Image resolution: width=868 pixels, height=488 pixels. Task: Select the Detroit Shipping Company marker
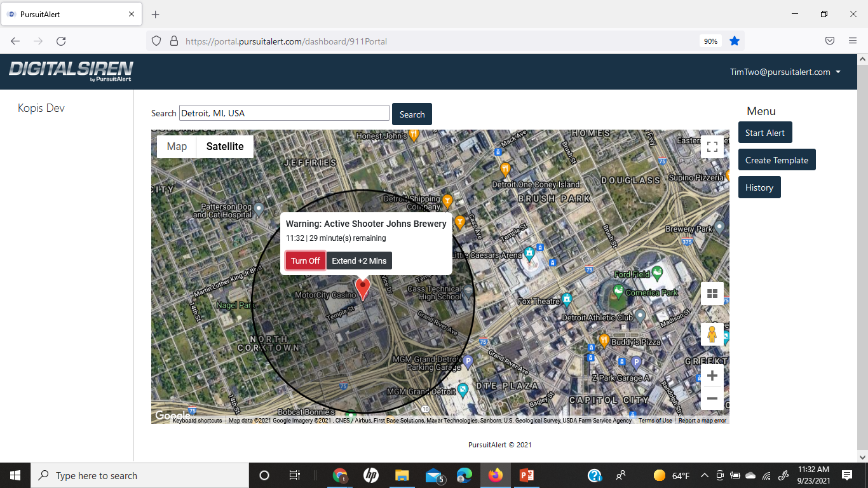click(x=447, y=201)
